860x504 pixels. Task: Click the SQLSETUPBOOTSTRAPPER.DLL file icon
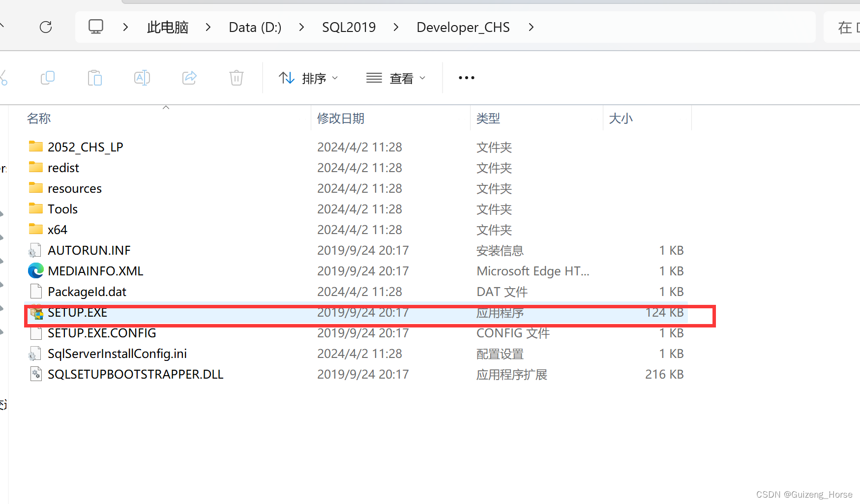tap(36, 374)
